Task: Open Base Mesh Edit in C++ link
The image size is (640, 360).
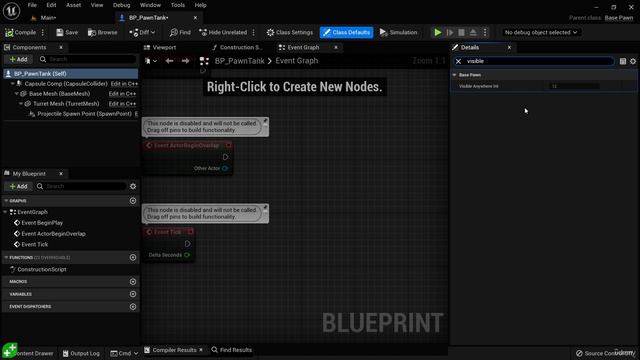Action: click(x=122, y=93)
